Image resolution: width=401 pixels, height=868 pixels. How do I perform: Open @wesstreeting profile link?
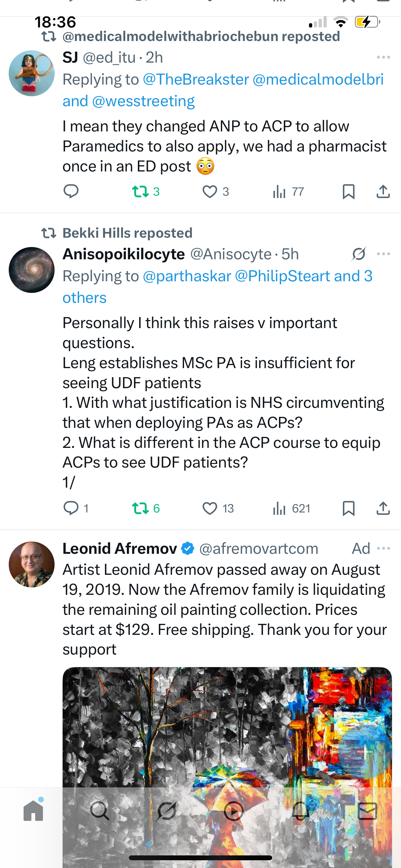(144, 101)
